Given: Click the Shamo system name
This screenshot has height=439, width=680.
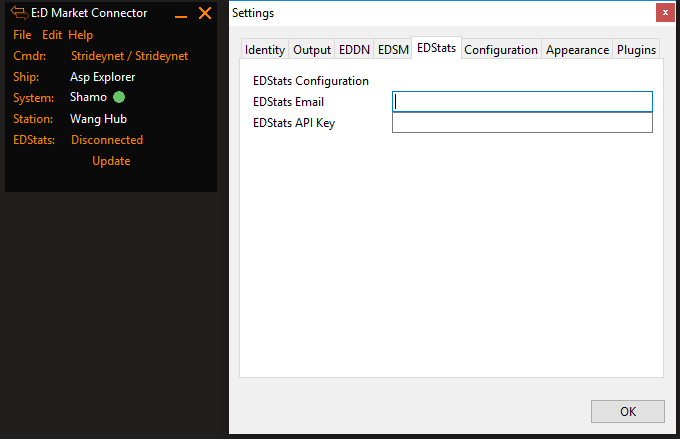Looking at the screenshot, I should [x=88, y=97].
